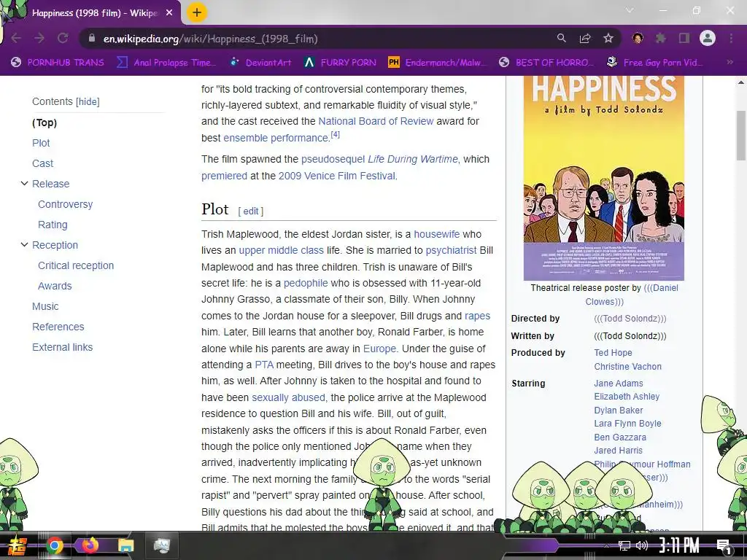The height and width of the screenshot is (560, 747).
Task: Go to Critical reception subsection
Action: (x=76, y=265)
